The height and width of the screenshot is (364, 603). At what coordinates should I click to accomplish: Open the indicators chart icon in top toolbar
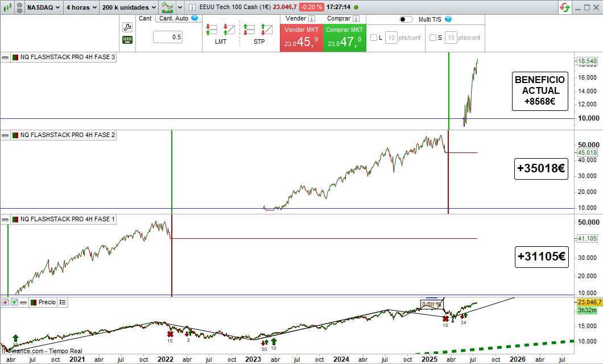click(168, 7)
